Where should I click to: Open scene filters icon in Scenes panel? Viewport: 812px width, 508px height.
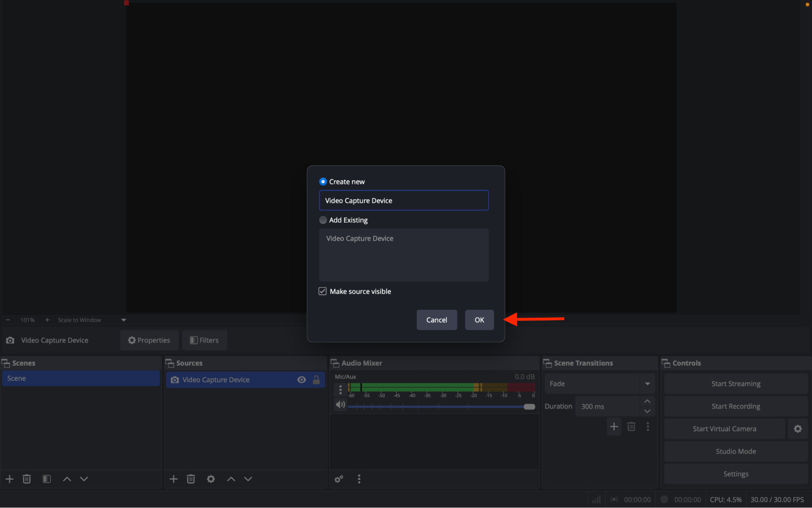tap(47, 479)
